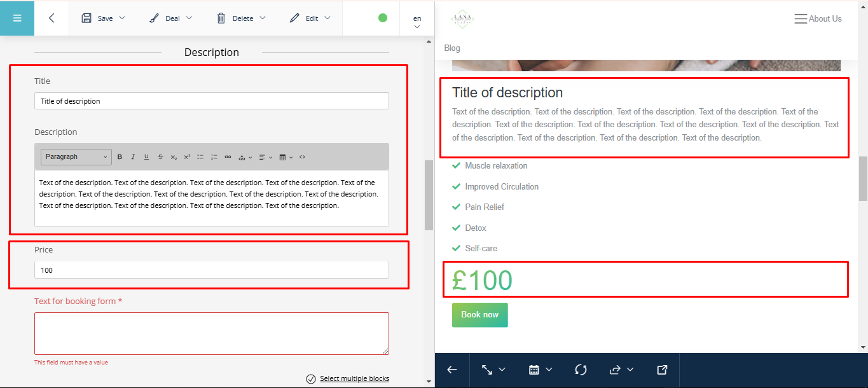This screenshot has height=388, width=868.
Task: Toggle underline formatting on text
Action: pyautogui.click(x=146, y=157)
